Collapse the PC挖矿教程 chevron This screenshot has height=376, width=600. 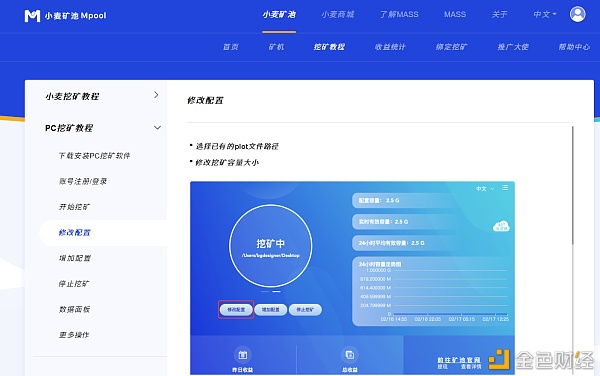pos(157,127)
